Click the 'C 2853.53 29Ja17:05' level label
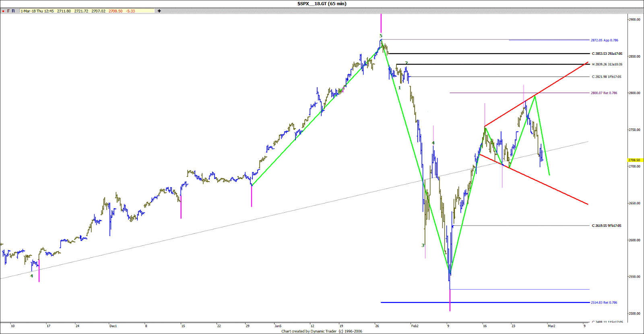644x334 pixels. click(x=607, y=54)
